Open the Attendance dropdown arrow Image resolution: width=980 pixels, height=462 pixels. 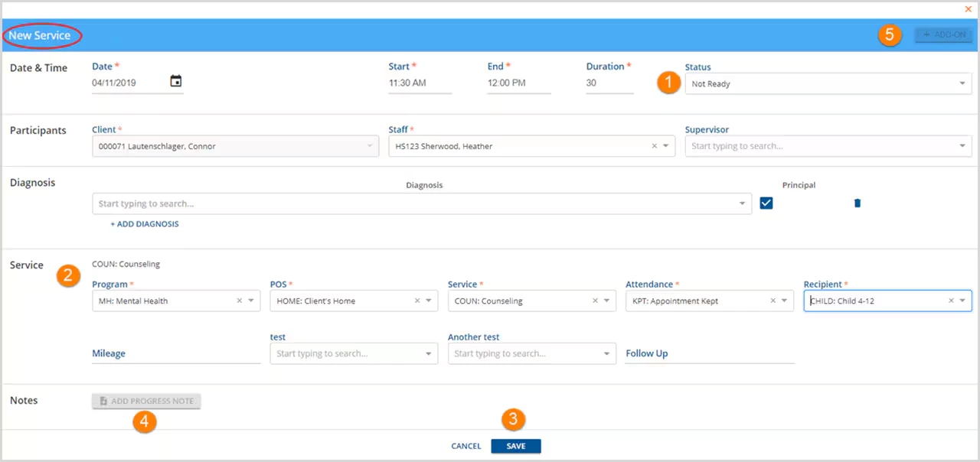784,301
